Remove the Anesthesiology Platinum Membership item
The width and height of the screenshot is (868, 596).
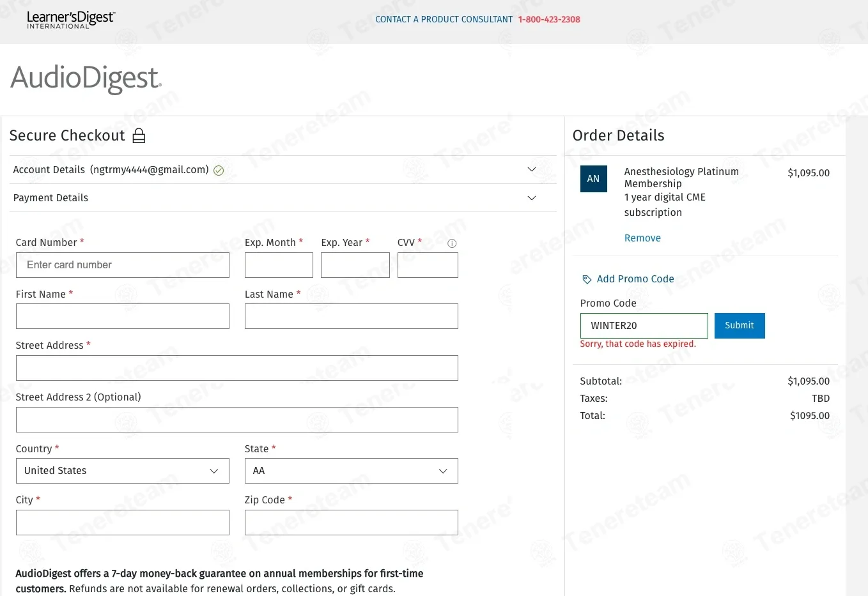point(642,238)
